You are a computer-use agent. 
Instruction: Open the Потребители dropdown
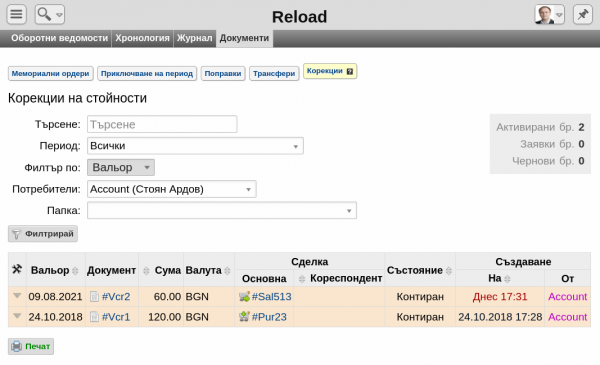pyautogui.click(x=172, y=189)
